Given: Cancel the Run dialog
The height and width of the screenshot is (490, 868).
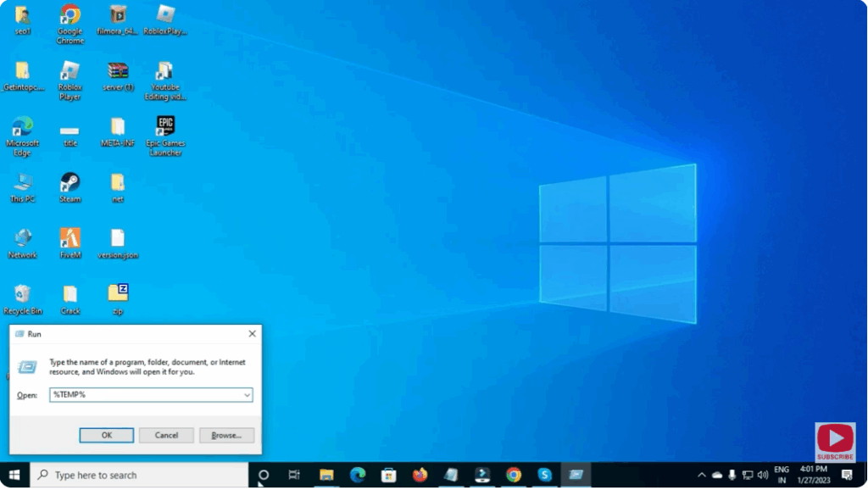Looking at the screenshot, I should pyautogui.click(x=166, y=435).
